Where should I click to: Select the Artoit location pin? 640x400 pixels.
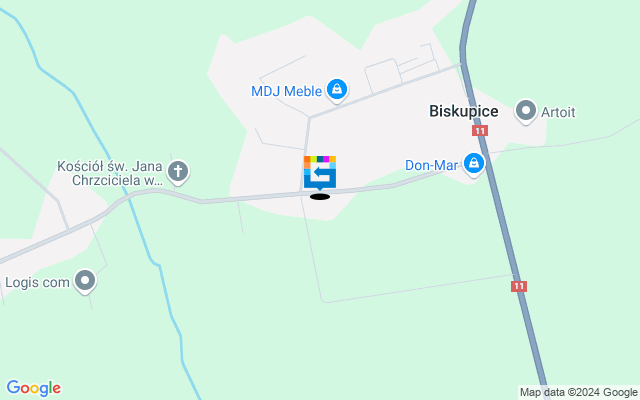pos(526,111)
